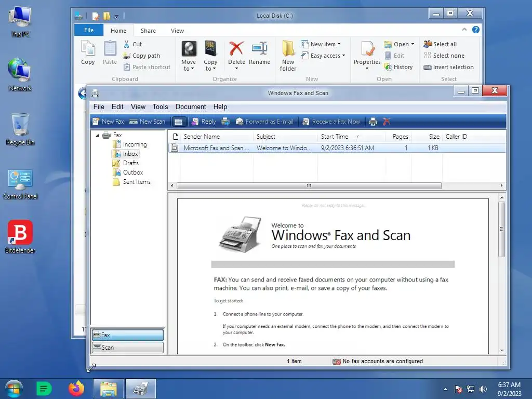Open the Easy access dropdown
This screenshot has width=532, height=399.
[x=323, y=56]
